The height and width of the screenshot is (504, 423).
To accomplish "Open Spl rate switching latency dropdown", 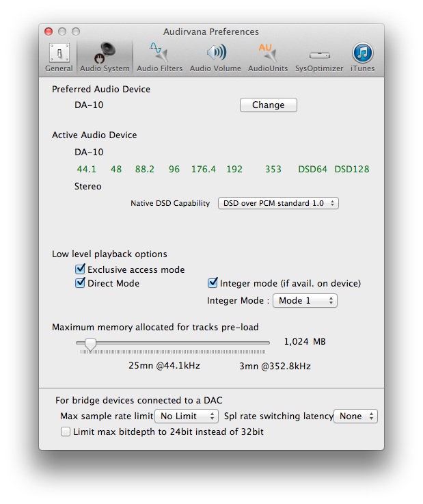I will coord(355,416).
